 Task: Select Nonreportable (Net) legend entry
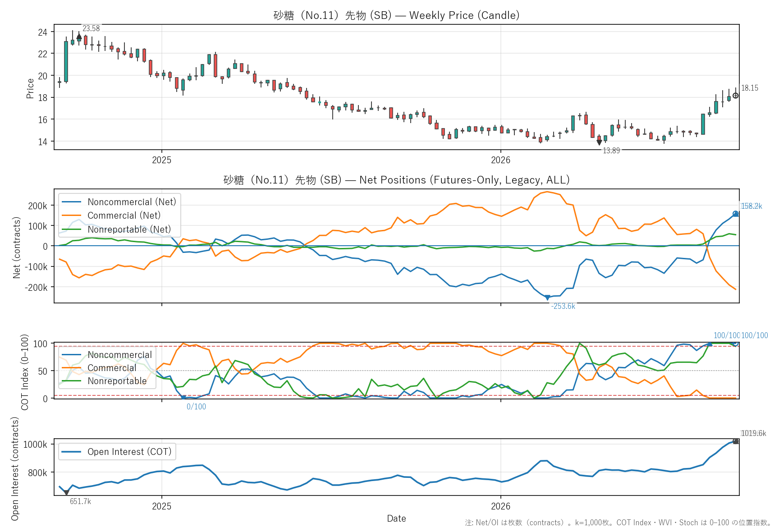116,229
